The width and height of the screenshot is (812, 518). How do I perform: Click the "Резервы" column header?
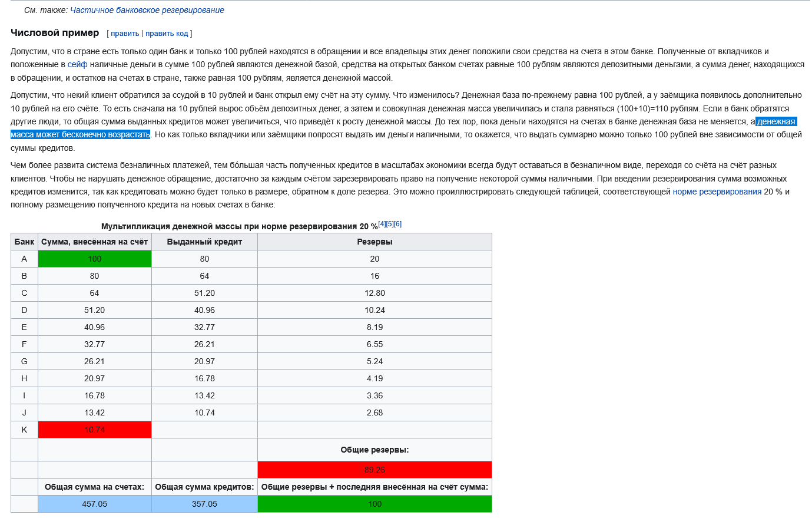tap(374, 242)
